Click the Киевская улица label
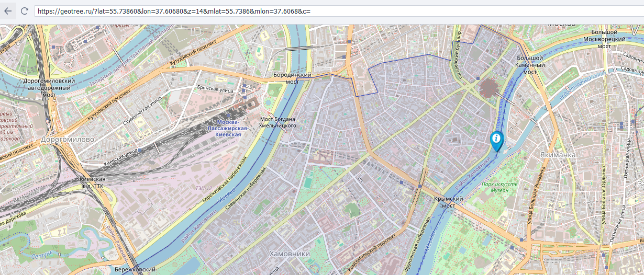This screenshot has width=644, height=275. click(x=120, y=156)
